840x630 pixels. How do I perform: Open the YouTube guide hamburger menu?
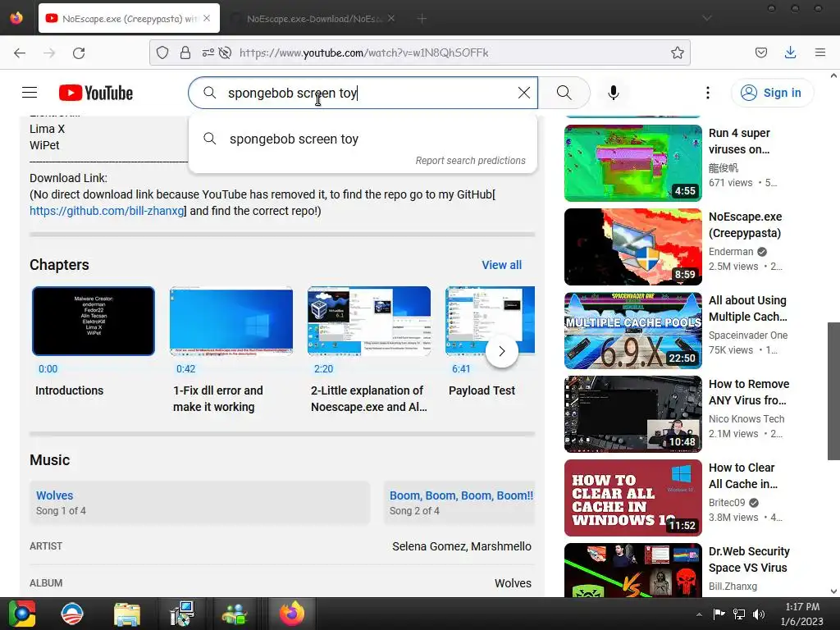[30, 93]
